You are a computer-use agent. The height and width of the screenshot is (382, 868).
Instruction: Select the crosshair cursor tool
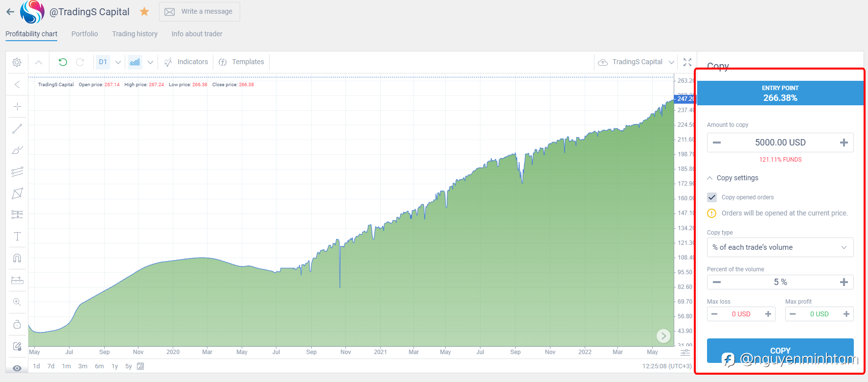coord(17,106)
